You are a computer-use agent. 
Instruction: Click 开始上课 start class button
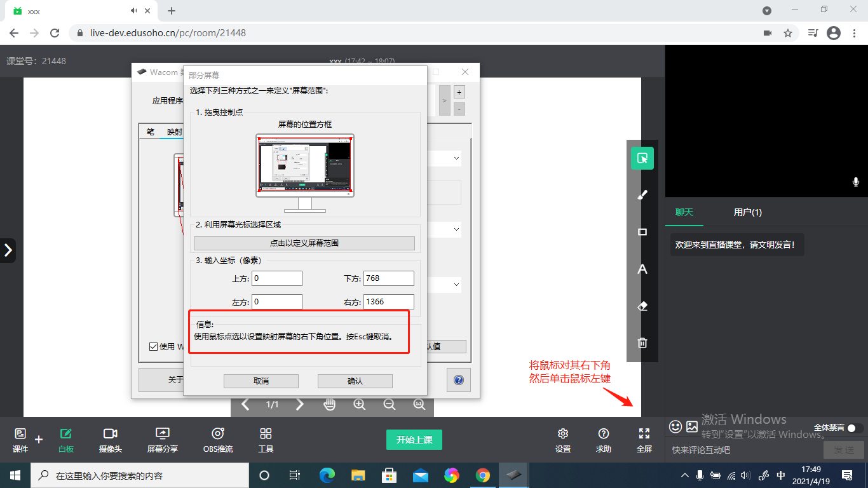point(414,440)
